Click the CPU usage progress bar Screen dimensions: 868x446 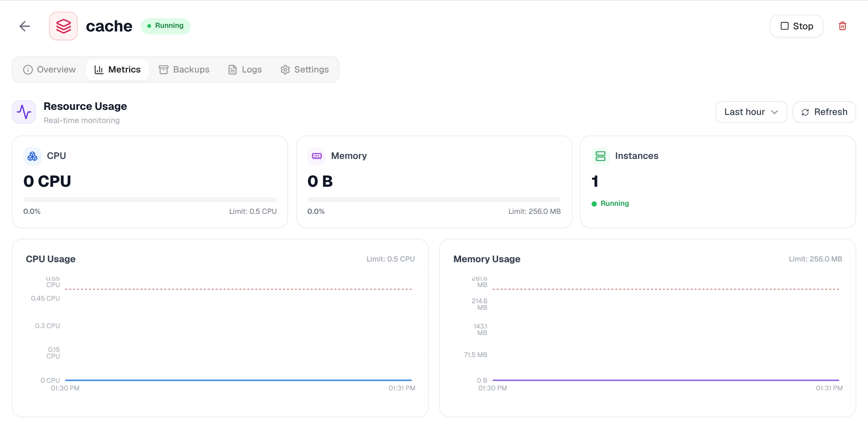click(150, 200)
